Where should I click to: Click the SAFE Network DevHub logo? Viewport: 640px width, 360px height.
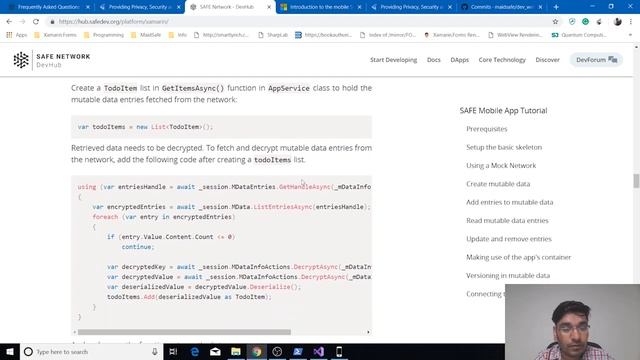(51, 60)
